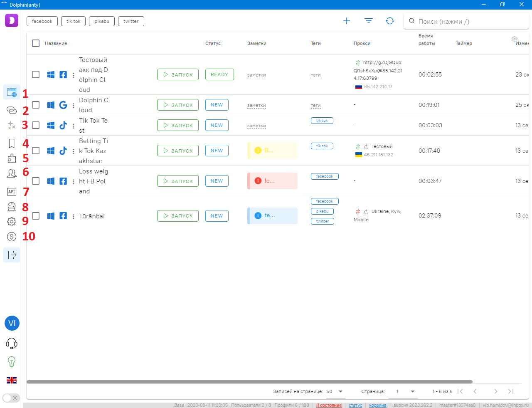
Task: Click the add new profile plus icon
Action: pyautogui.click(x=347, y=21)
